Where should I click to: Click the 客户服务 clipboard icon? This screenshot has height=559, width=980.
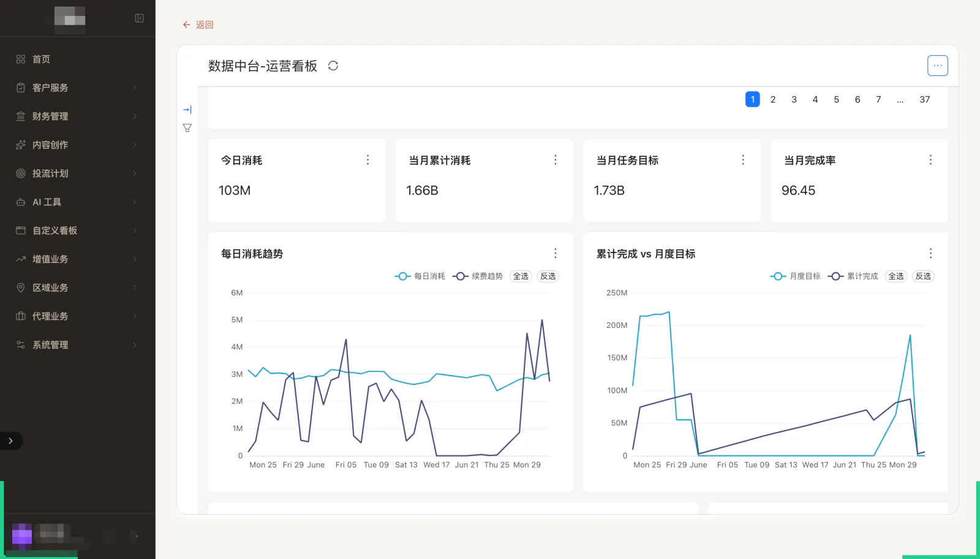[x=21, y=88]
